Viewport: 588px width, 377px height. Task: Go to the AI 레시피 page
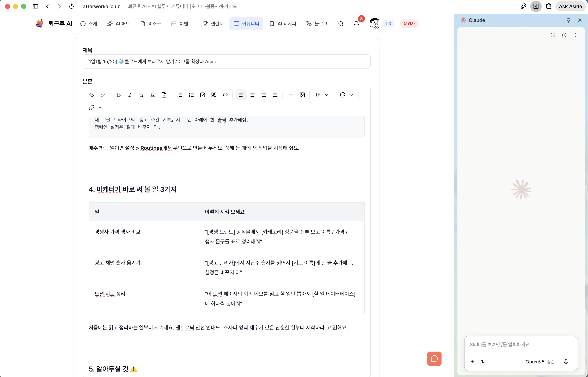[283, 24]
